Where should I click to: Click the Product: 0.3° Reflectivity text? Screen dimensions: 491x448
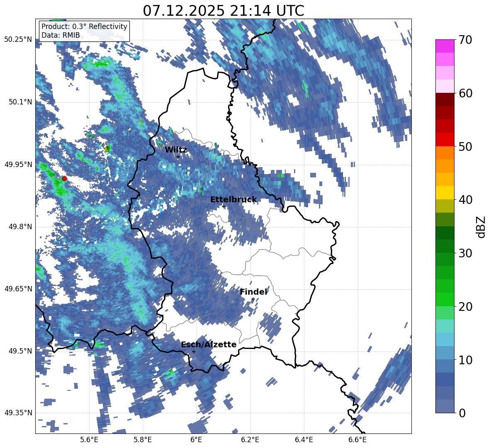pos(84,26)
